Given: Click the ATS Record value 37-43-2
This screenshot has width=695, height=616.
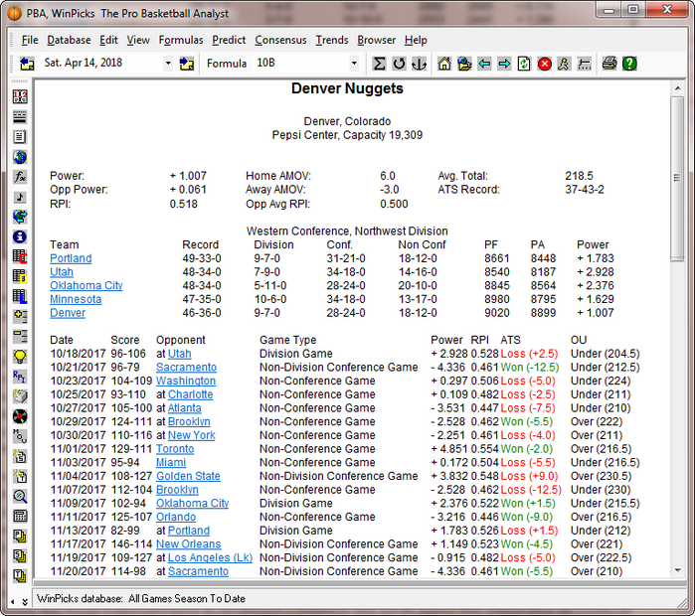Looking at the screenshot, I should (x=585, y=190).
